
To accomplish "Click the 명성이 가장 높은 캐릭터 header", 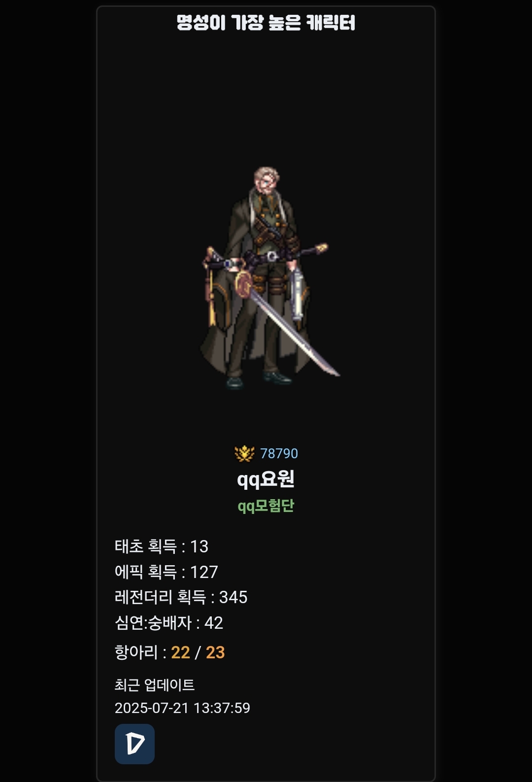I will [x=266, y=23].
